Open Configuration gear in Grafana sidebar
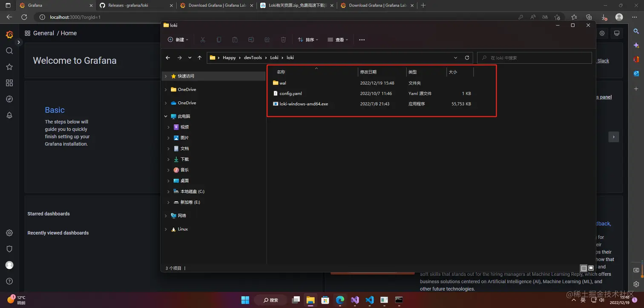644x308 pixels. pyautogui.click(x=9, y=233)
